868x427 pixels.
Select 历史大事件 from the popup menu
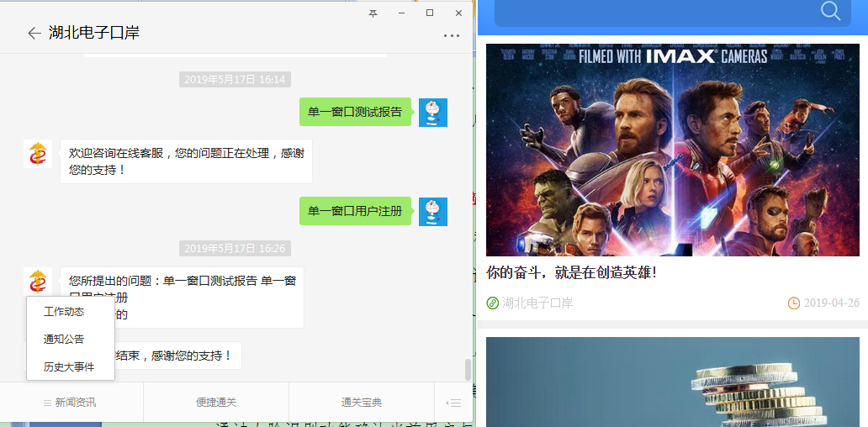tap(71, 366)
